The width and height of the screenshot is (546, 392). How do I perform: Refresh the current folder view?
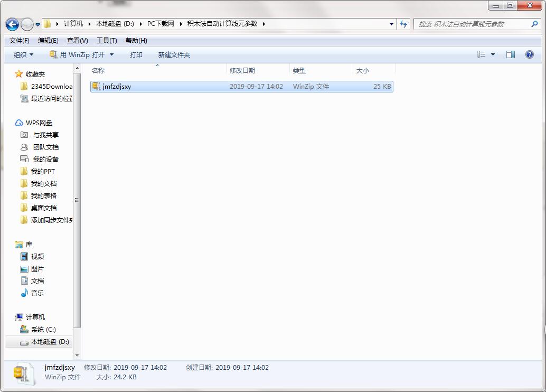click(x=403, y=24)
